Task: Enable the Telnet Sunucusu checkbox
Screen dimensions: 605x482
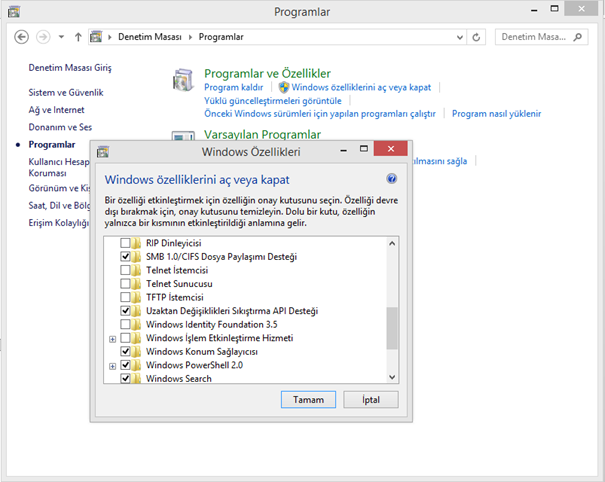Action: (x=125, y=284)
